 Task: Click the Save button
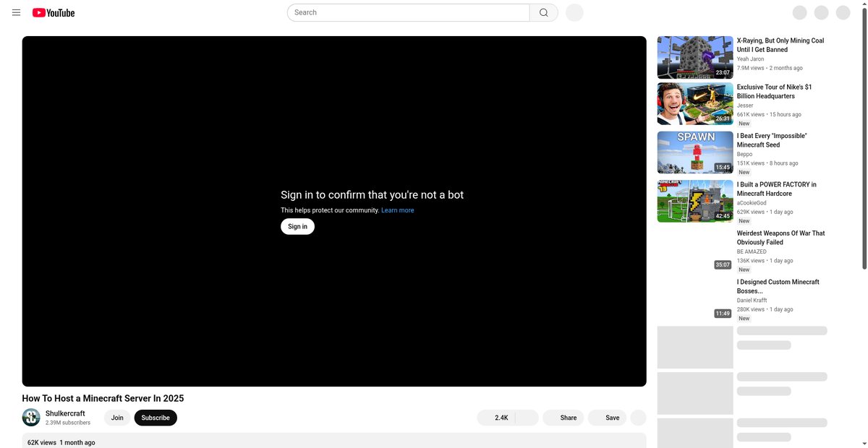(x=607, y=418)
